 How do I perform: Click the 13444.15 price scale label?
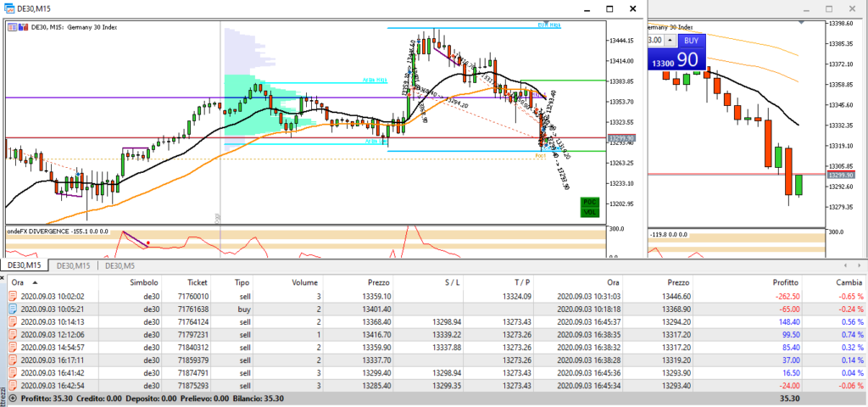coord(621,41)
